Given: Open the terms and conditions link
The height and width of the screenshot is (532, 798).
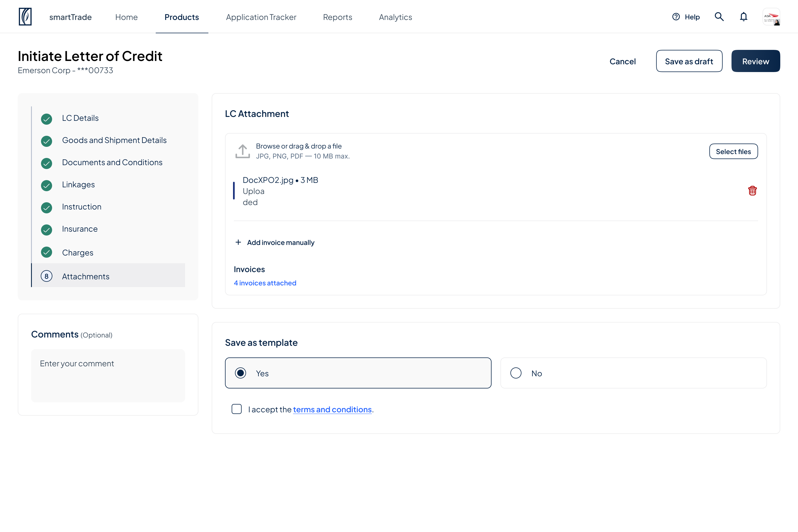Looking at the screenshot, I should (332, 410).
